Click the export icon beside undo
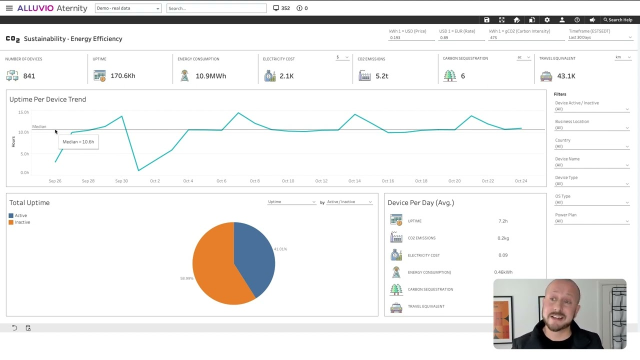Viewport: 640px width, 360px height. click(28, 328)
